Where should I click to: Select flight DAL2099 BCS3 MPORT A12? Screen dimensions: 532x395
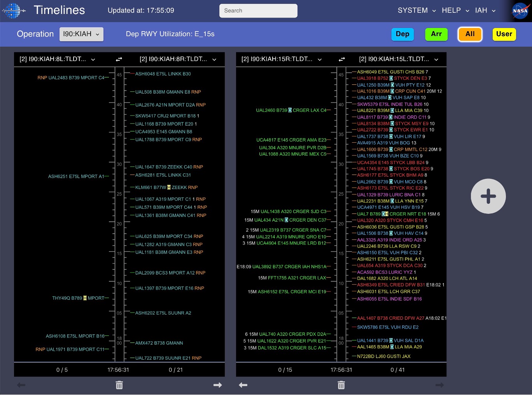(170, 273)
